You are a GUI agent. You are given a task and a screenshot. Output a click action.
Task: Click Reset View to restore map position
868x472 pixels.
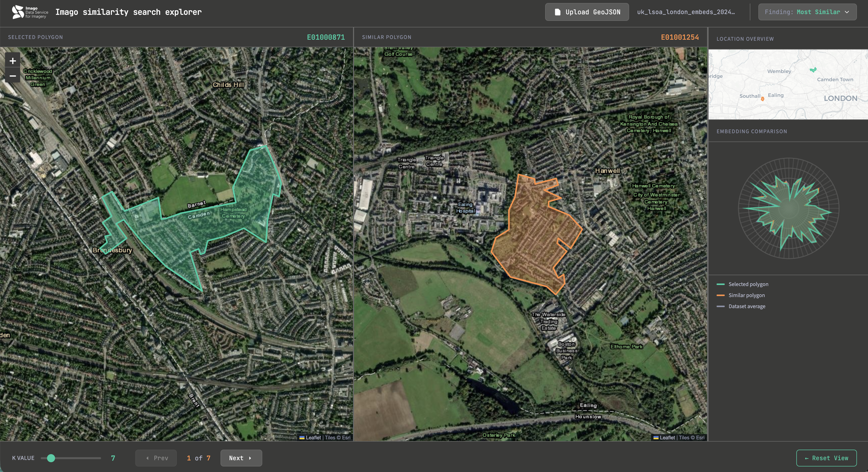tap(826, 458)
